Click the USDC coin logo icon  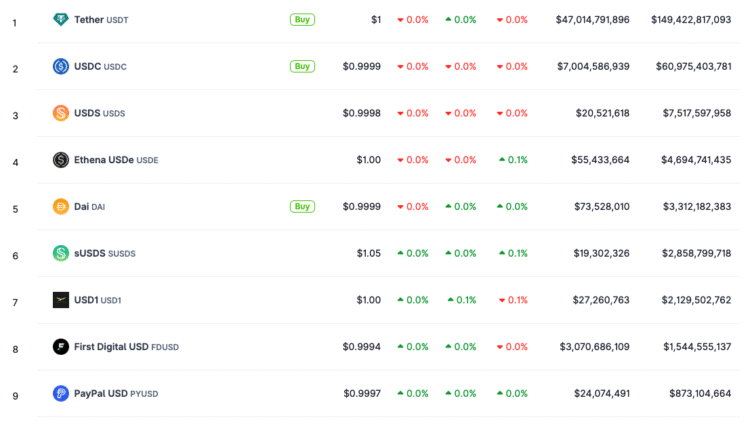tap(61, 66)
